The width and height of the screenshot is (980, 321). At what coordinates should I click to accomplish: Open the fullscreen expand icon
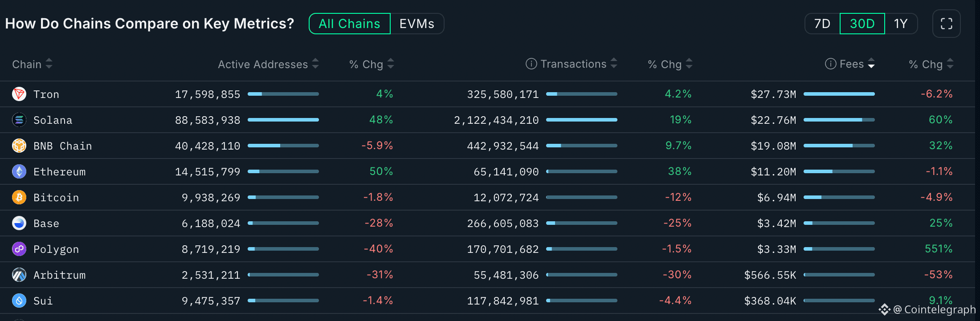click(946, 24)
